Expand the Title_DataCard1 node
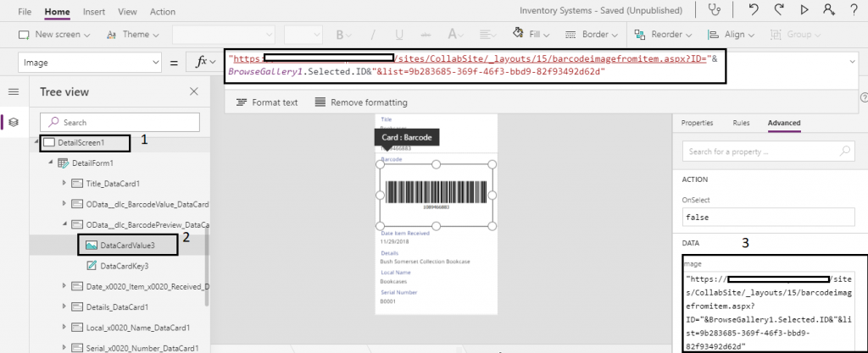This screenshot has width=868, height=353. [66, 184]
